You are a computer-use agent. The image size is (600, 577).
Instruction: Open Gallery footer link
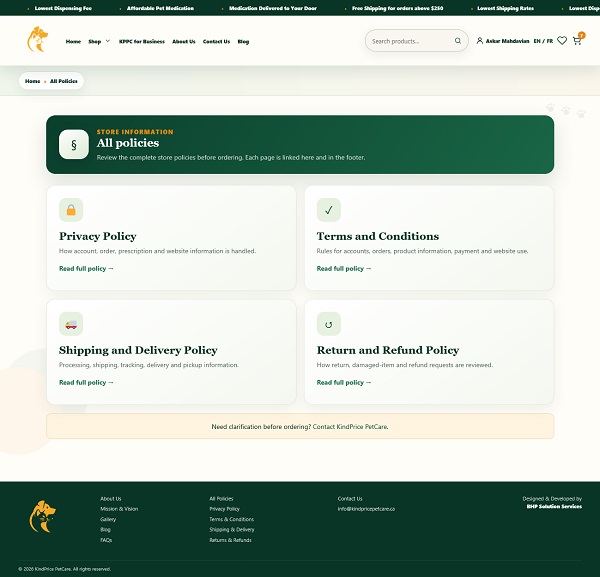(108, 519)
